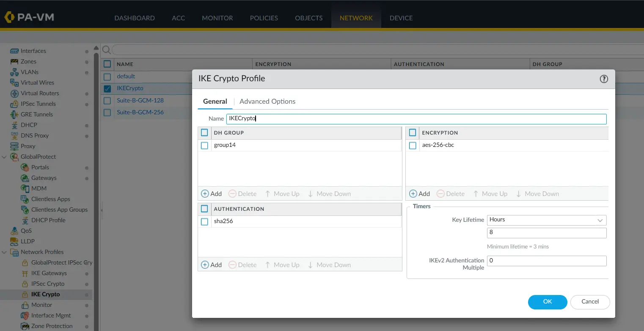Click the Name input field

416,119
